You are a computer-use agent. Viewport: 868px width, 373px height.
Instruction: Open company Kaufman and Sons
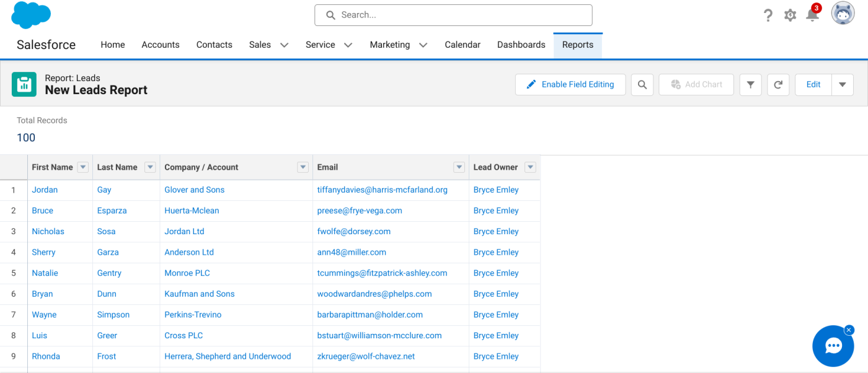pos(200,294)
